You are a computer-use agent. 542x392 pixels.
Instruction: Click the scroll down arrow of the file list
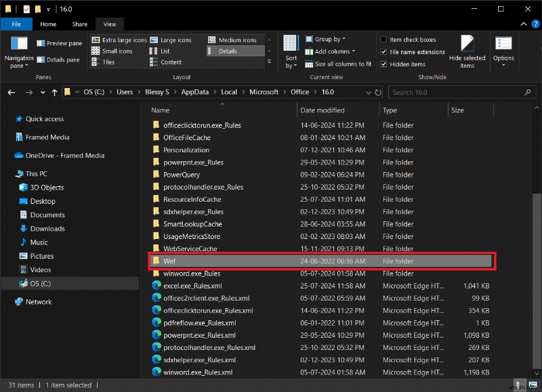536,373
